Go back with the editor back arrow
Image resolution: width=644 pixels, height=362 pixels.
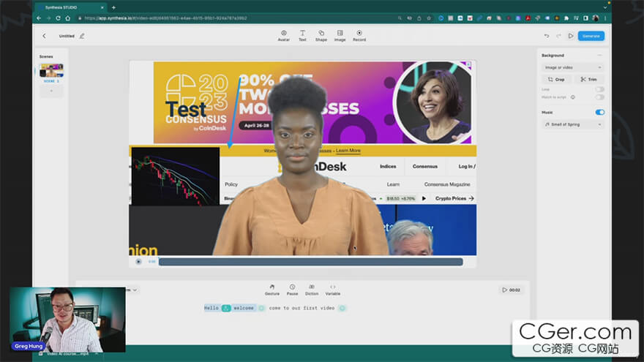[44, 36]
